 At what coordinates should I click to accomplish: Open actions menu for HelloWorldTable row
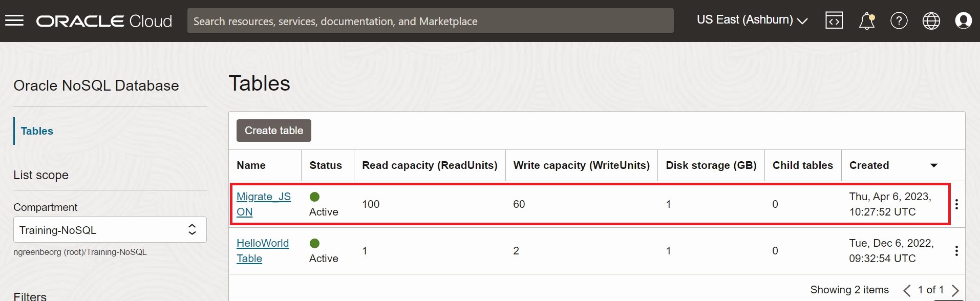(x=956, y=251)
